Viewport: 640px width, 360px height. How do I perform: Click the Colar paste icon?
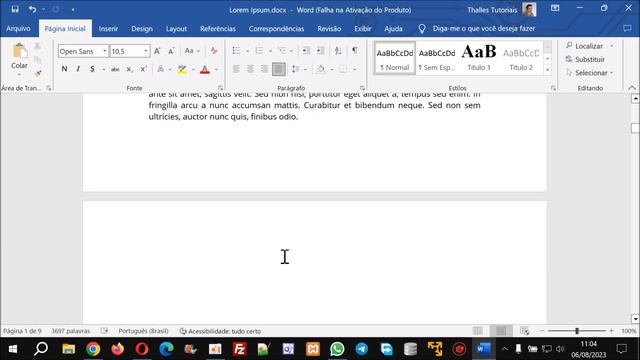19,51
